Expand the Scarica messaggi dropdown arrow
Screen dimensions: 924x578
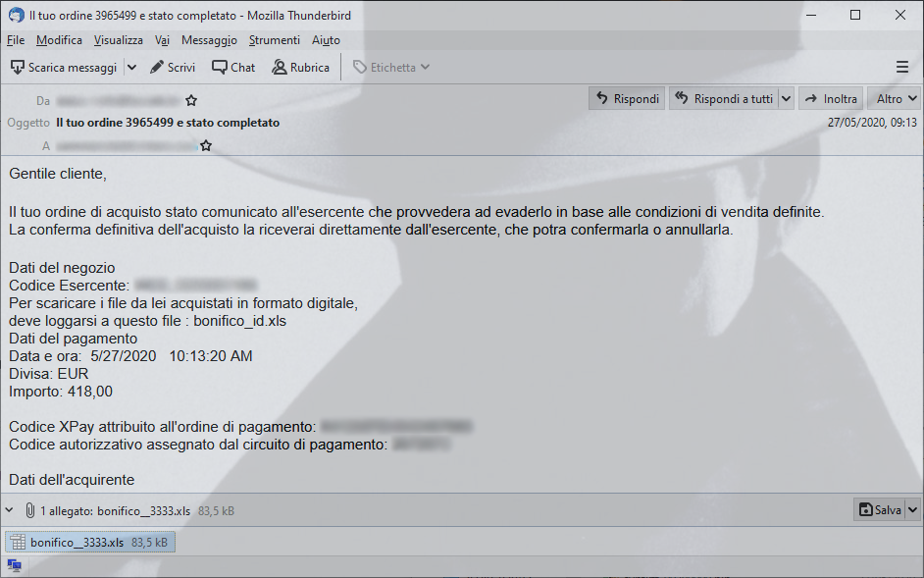pyautogui.click(x=132, y=68)
